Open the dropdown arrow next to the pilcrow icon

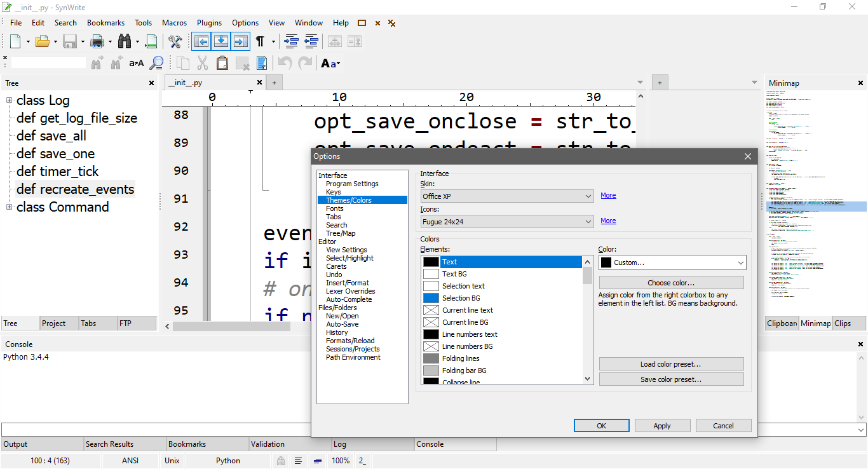(273, 42)
